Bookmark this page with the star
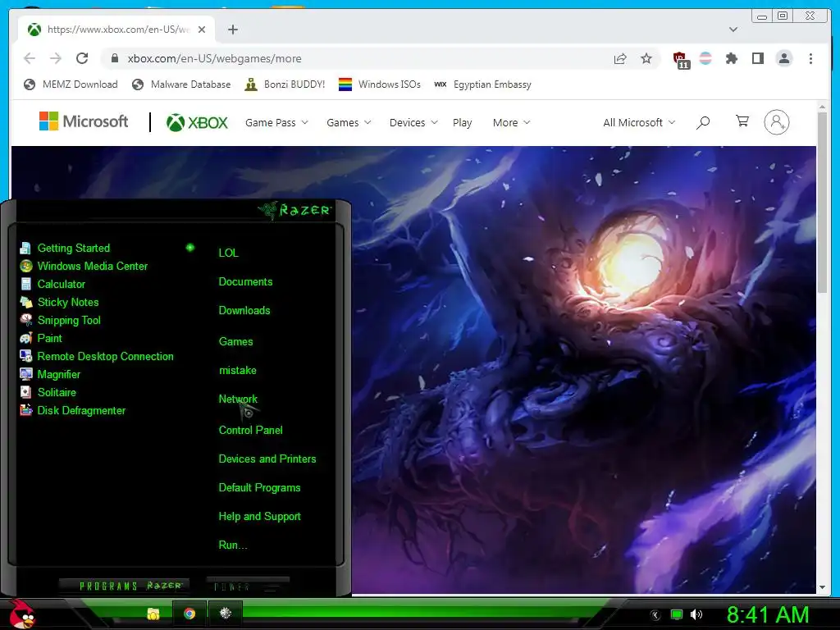The height and width of the screenshot is (630, 840). tap(646, 58)
